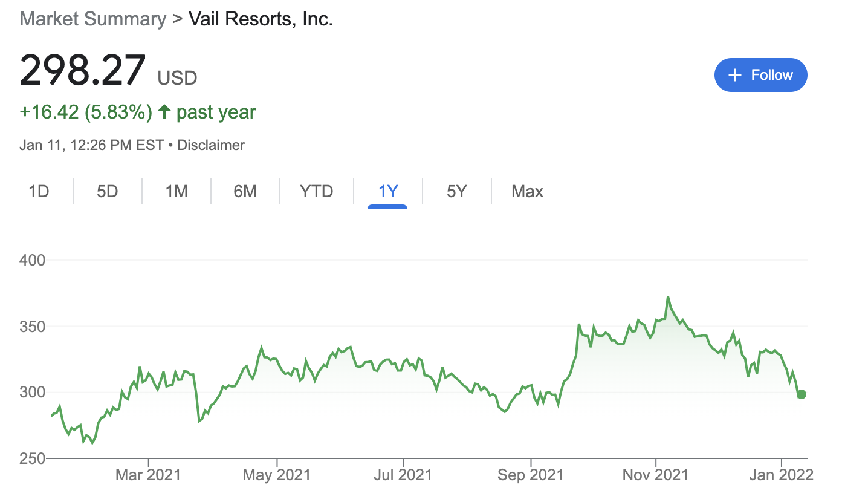This screenshot has height=502, width=868.
Task: Switch to the 1D chart view
Action: coord(37,191)
